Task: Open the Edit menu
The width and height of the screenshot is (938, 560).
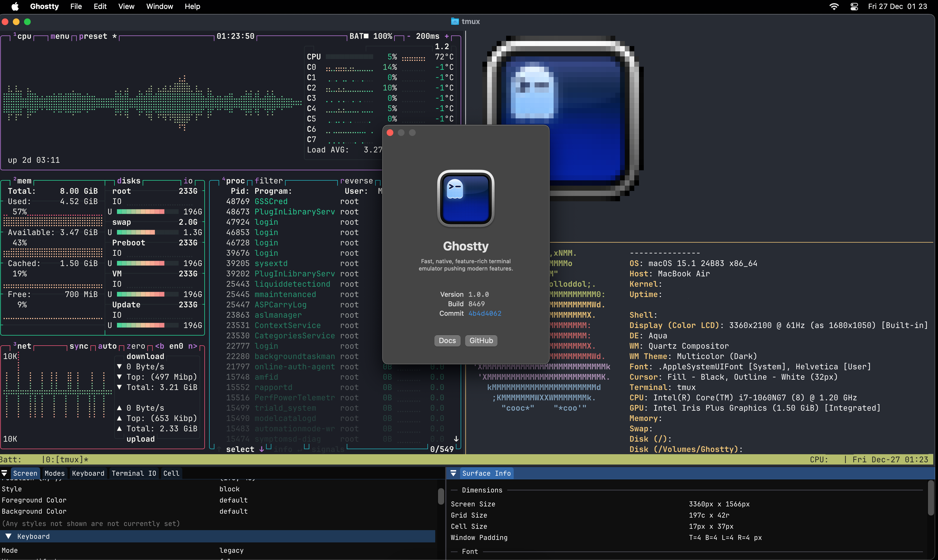Action: click(100, 6)
